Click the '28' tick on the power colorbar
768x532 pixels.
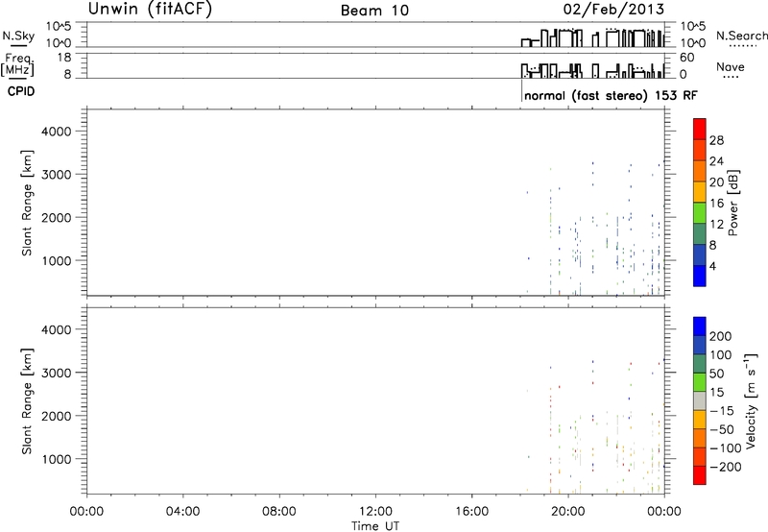[716, 140]
